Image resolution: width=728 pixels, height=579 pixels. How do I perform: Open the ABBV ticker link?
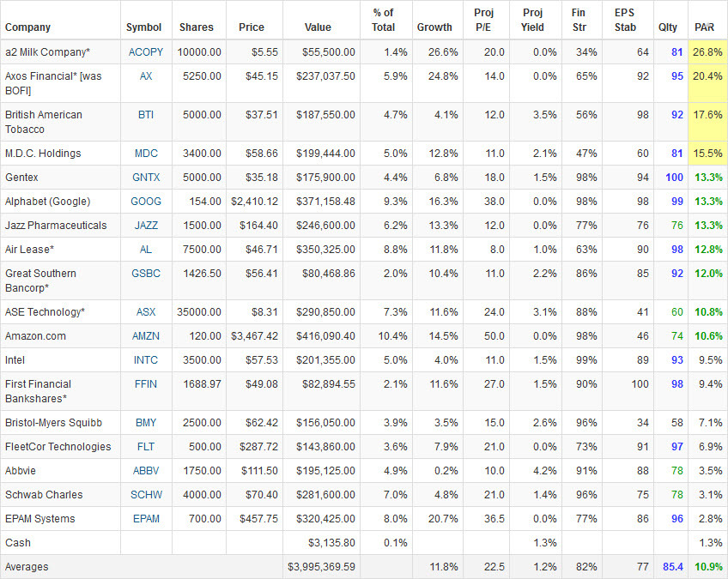146,471
